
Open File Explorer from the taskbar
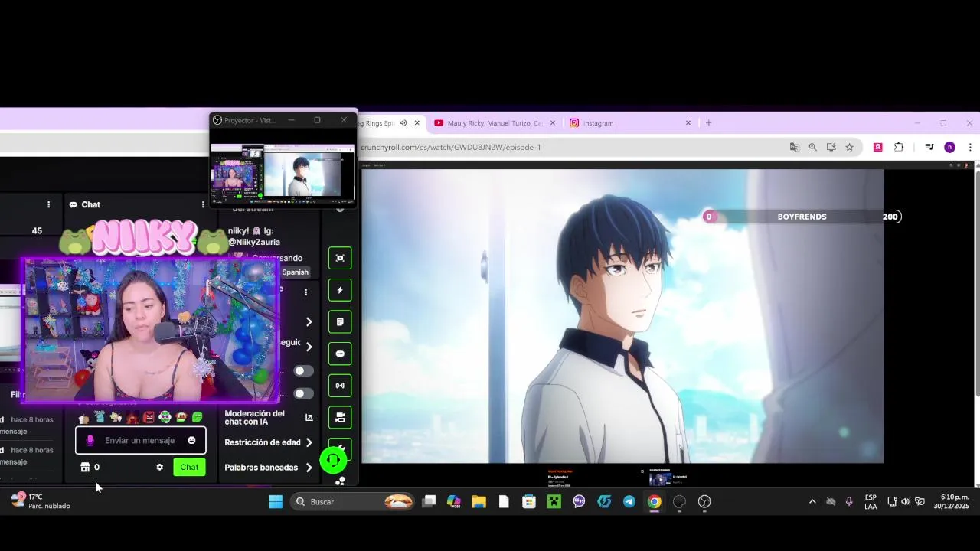(479, 502)
